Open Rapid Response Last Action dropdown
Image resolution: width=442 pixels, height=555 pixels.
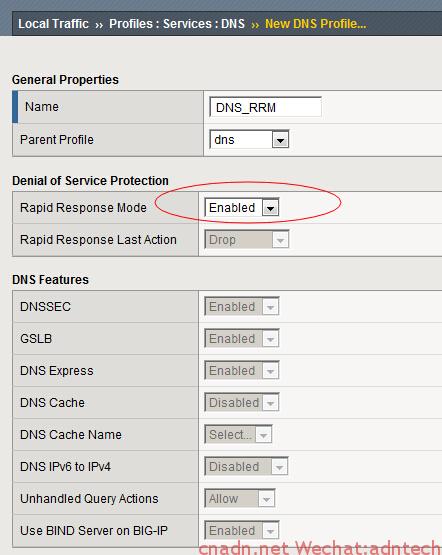click(x=247, y=240)
